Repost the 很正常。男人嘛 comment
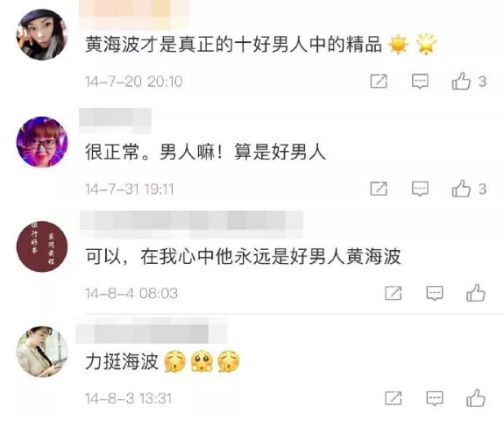This screenshot has height=421, width=504. tap(379, 189)
